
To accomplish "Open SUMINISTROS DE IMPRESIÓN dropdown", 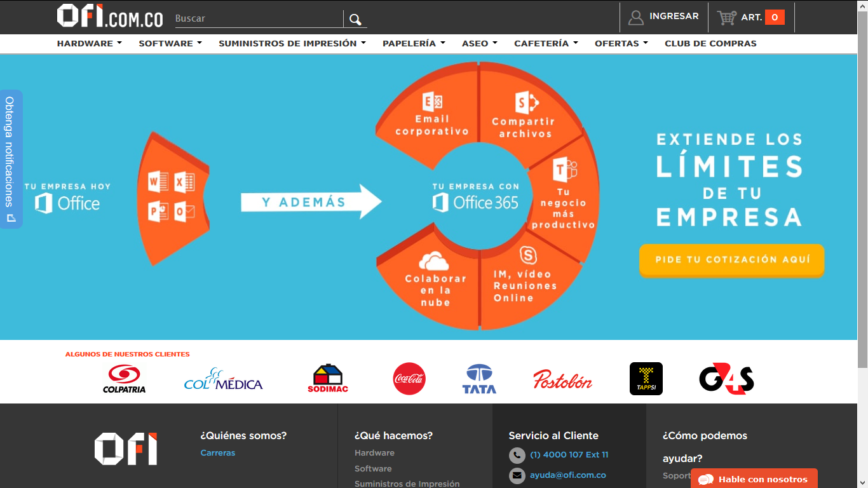I will [x=292, y=43].
